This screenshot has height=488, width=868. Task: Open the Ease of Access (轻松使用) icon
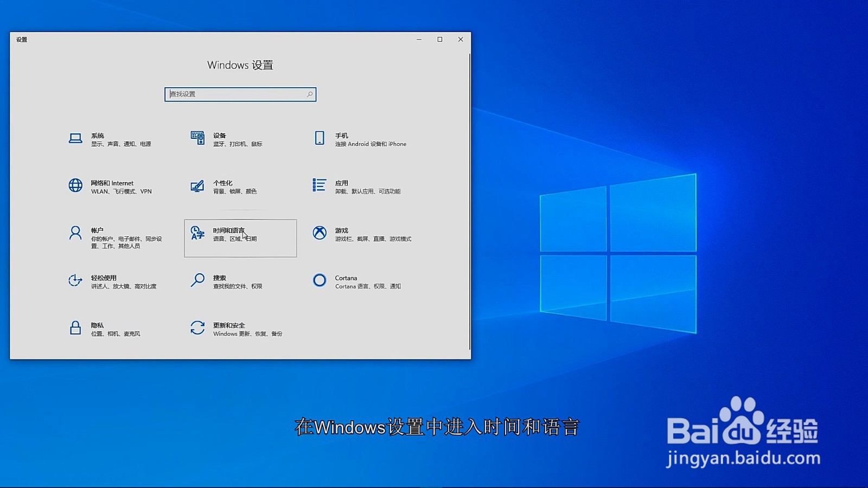click(75, 280)
